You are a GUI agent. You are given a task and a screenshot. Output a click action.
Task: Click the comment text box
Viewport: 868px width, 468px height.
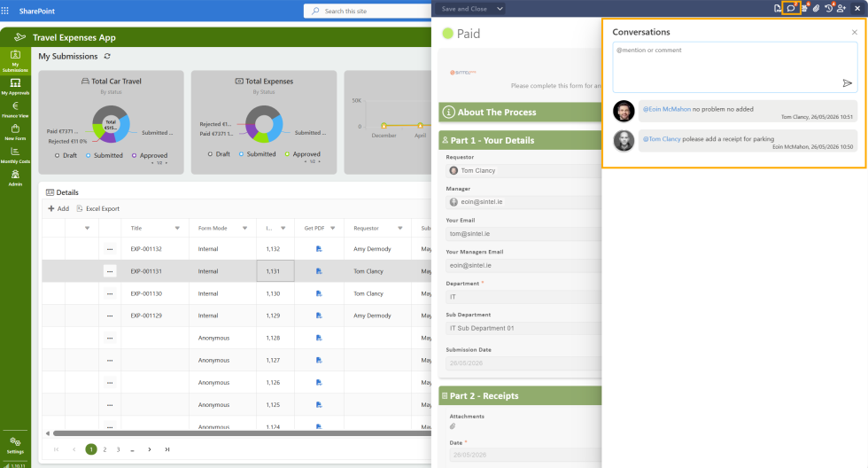[734, 66]
